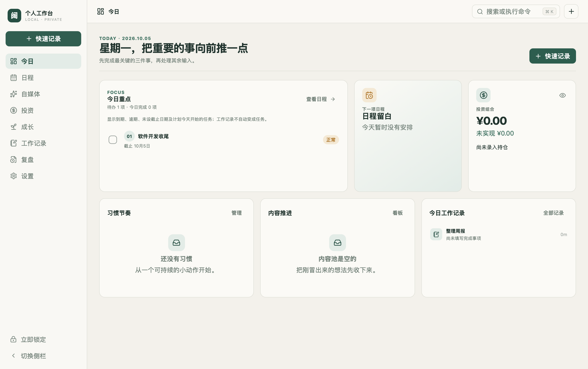588x369 pixels.
Task: Click the search or command field
Action: [516, 11]
